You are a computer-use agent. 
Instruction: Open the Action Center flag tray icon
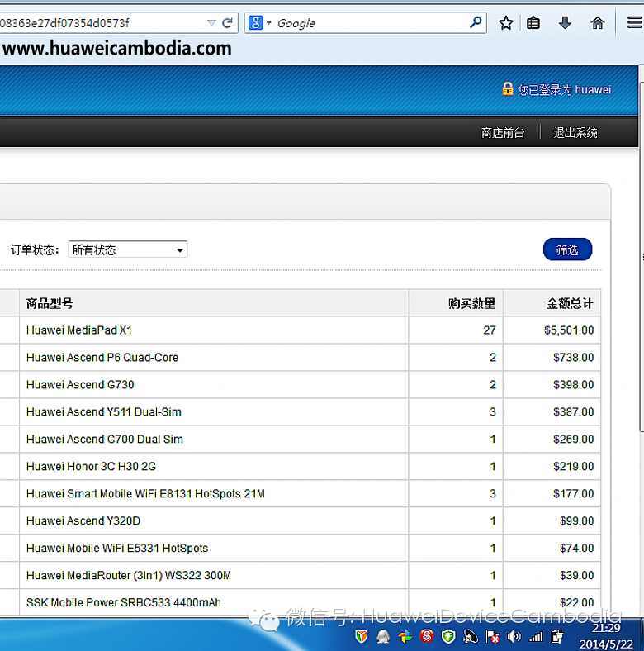493,636
